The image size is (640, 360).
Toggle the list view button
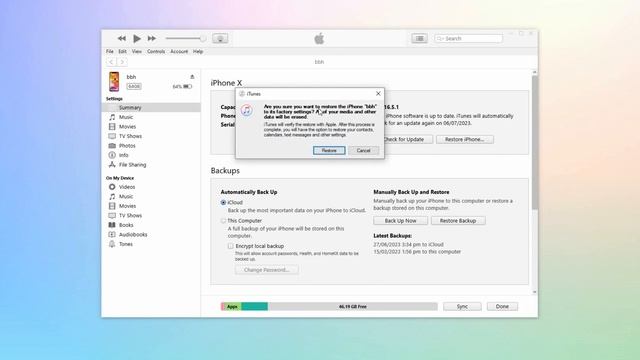419,38
